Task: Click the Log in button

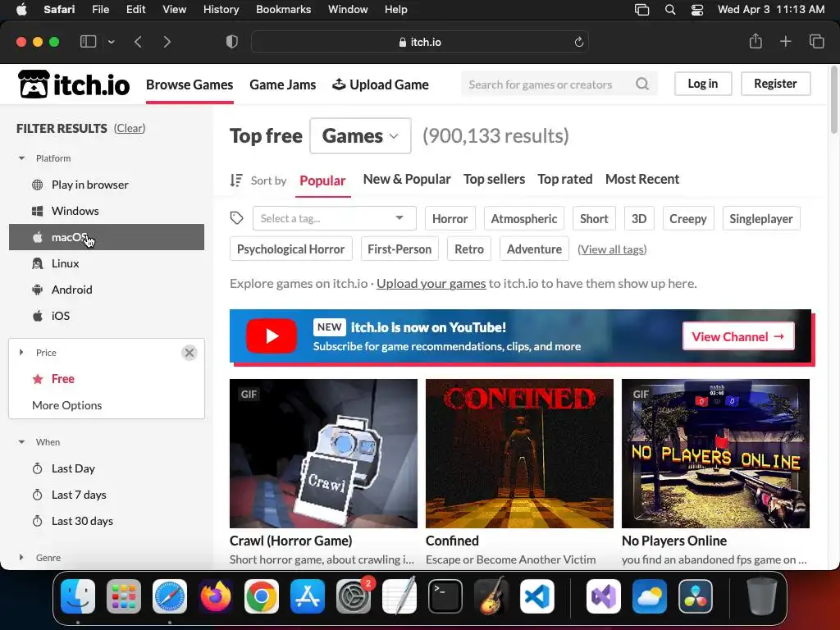Action: [x=703, y=84]
